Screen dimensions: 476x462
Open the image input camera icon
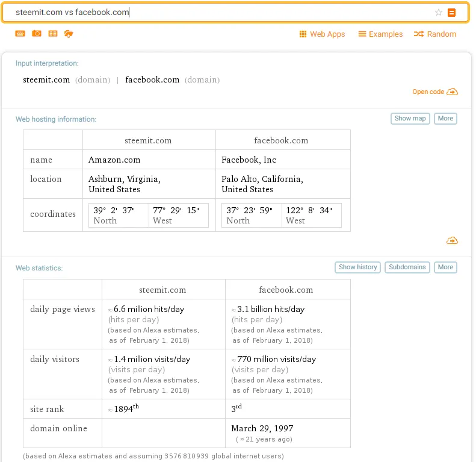click(x=37, y=34)
